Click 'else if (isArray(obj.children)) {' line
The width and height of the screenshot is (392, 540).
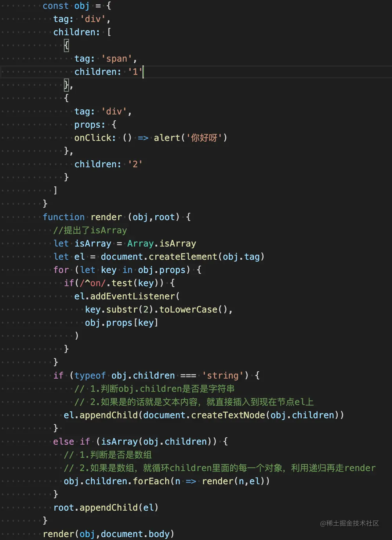coord(141,441)
